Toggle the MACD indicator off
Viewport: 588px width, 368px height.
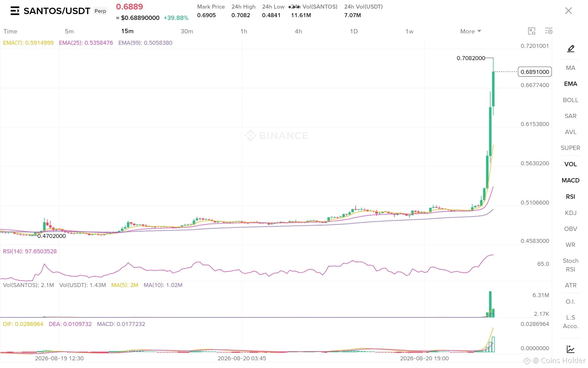(x=571, y=180)
